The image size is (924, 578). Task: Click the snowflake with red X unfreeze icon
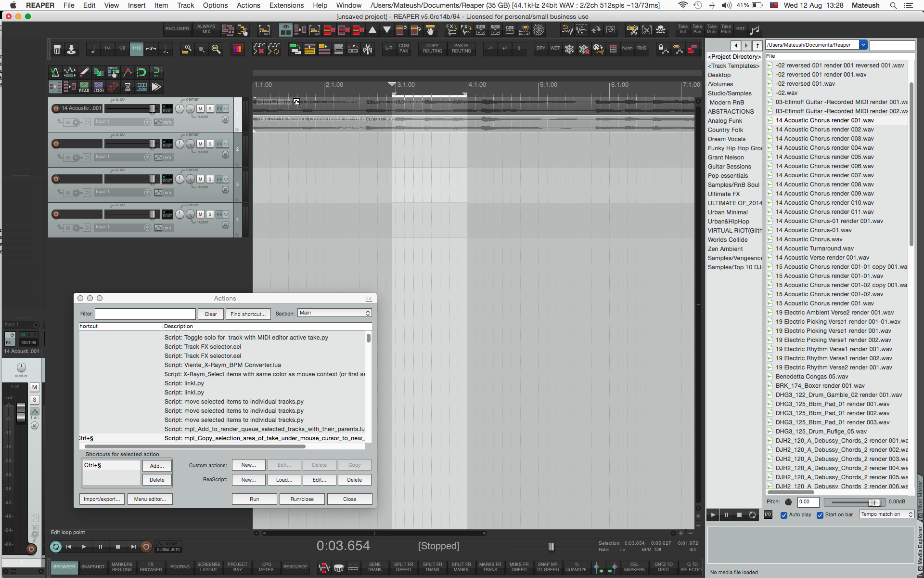[584, 49]
